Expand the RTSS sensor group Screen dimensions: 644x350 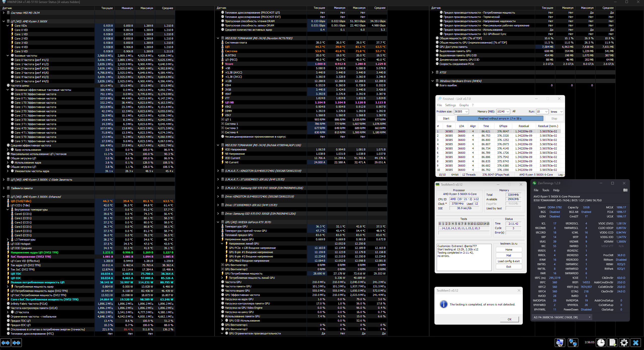432,72
